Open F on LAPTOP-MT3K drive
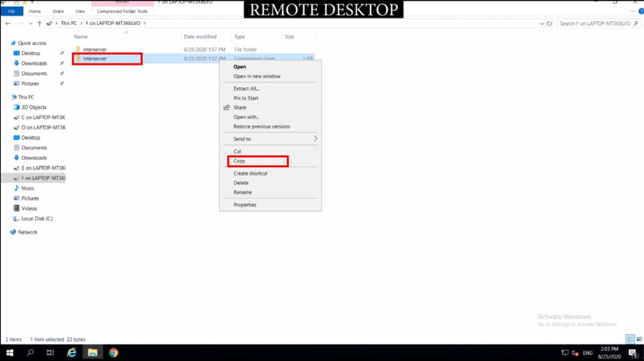 click(x=43, y=178)
